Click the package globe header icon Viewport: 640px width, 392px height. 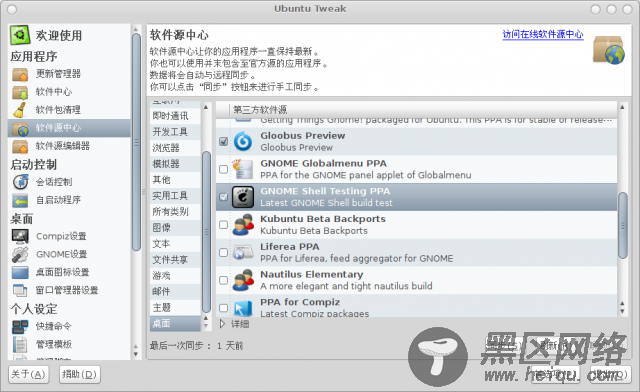pos(609,50)
